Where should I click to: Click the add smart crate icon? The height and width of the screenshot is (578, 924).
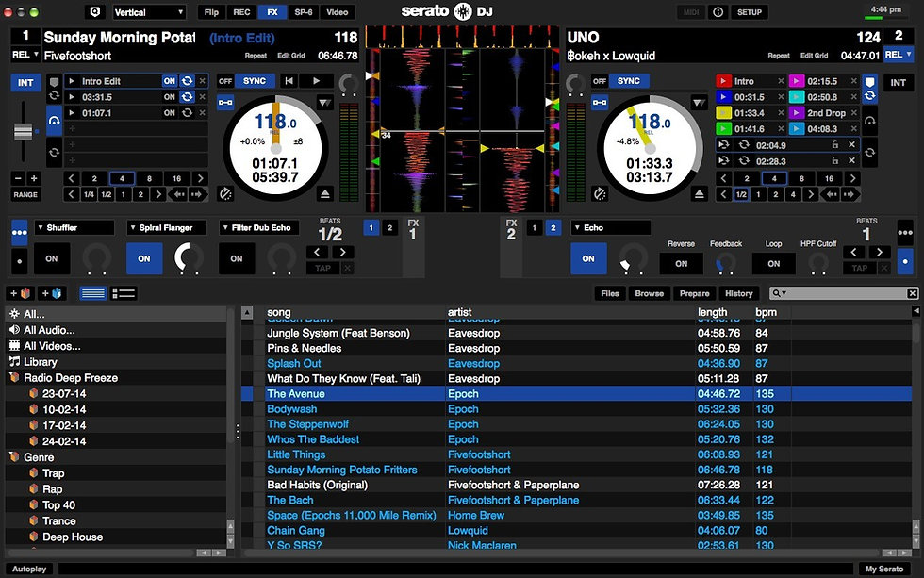51,293
